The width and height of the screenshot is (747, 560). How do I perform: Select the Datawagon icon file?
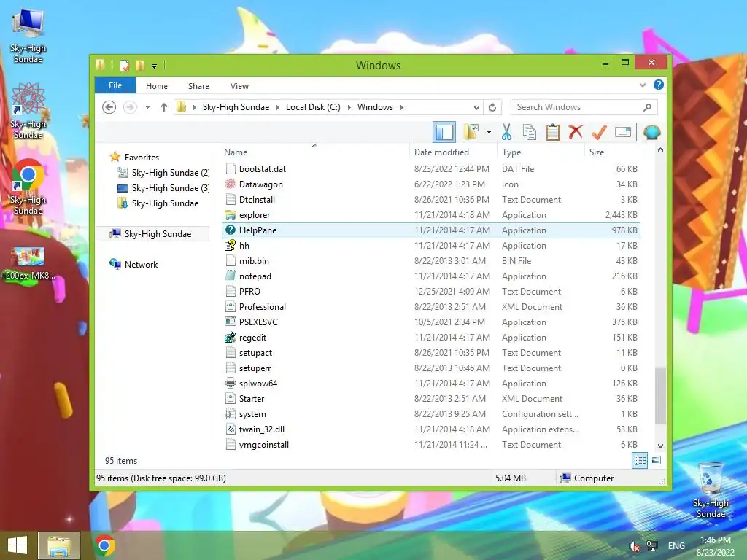[x=431, y=184]
